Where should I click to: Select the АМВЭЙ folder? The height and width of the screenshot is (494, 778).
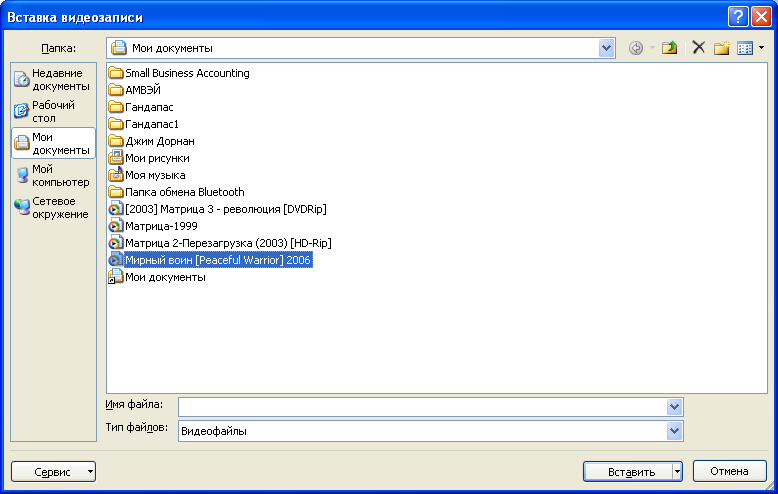(x=135, y=90)
